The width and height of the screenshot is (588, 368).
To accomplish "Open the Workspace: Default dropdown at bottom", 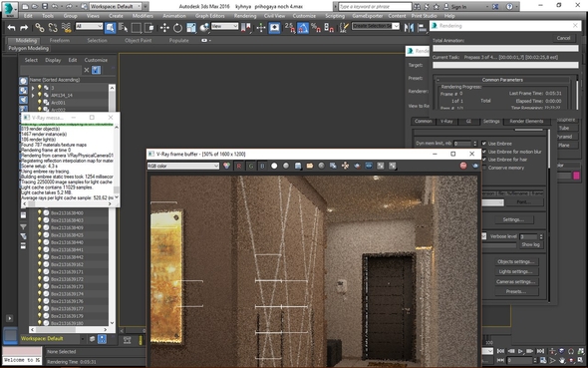I will pos(53,339).
